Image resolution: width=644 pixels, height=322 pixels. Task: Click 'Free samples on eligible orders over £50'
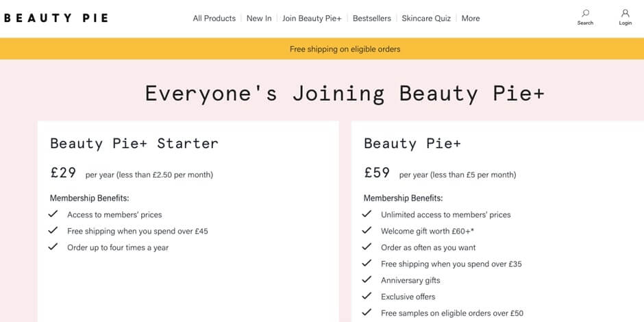point(451,313)
